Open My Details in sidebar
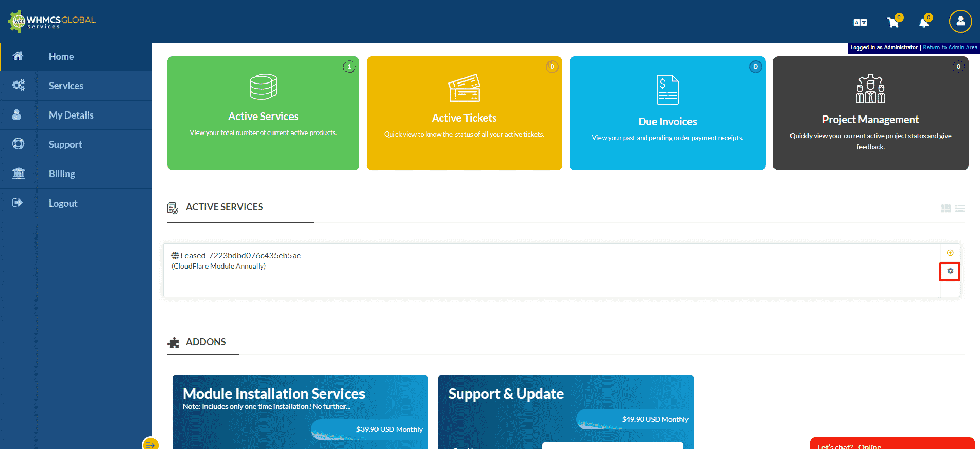 coord(71,115)
